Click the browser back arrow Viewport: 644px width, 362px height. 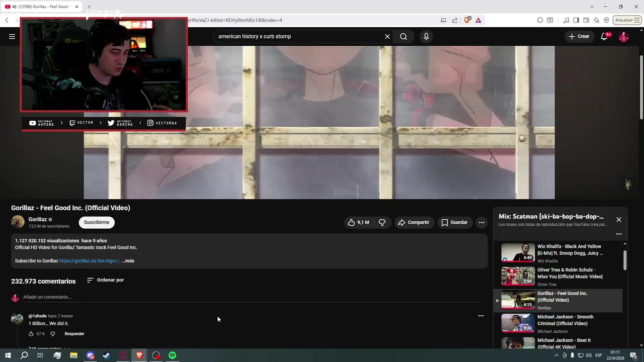[x=7, y=20]
